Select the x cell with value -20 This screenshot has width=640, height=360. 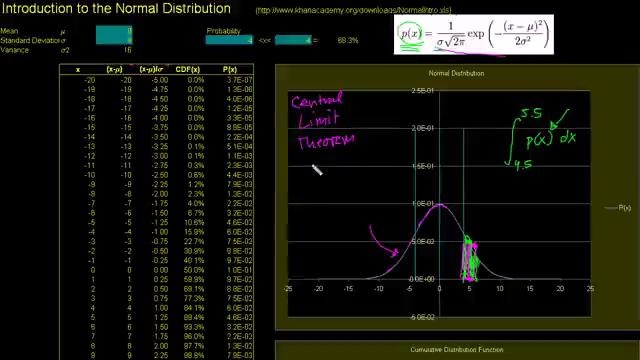click(89, 80)
